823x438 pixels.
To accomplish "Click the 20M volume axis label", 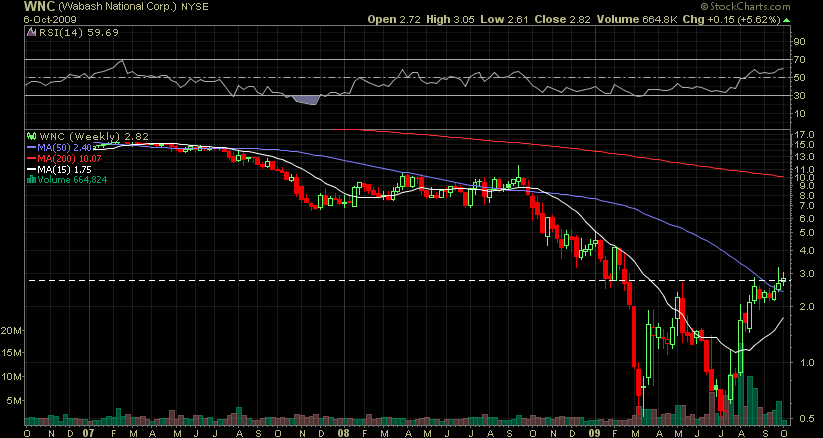I will pyautogui.click(x=11, y=330).
